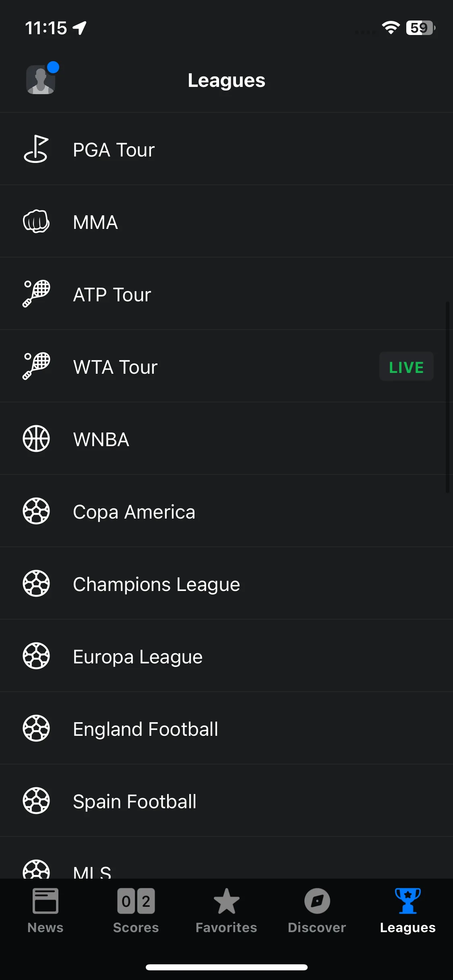Image resolution: width=453 pixels, height=980 pixels.
Task: Tap the basketball icon beside WNBA
Action: [36, 439]
